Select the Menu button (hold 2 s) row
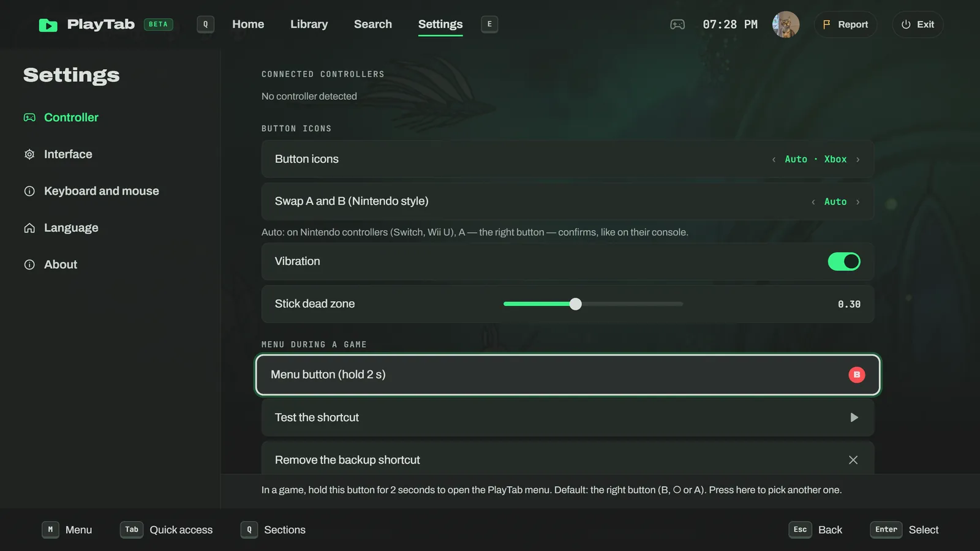The width and height of the screenshot is (980, 551). 568,375
